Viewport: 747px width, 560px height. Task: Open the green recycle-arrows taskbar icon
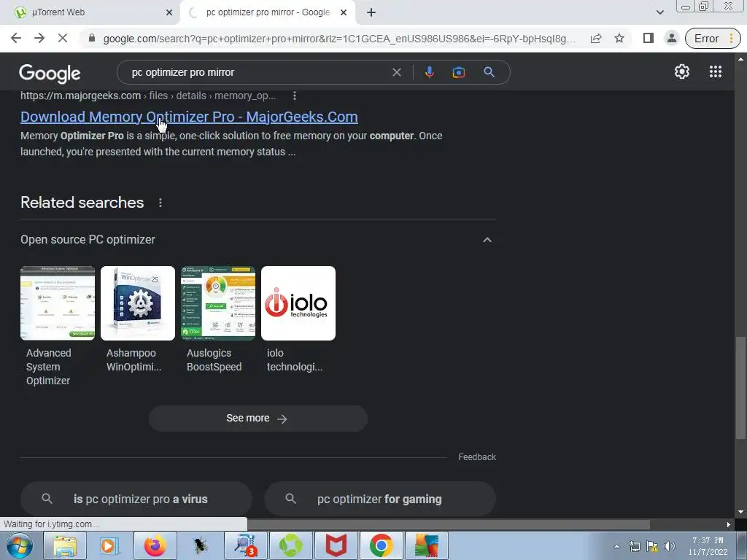point(290,545)
